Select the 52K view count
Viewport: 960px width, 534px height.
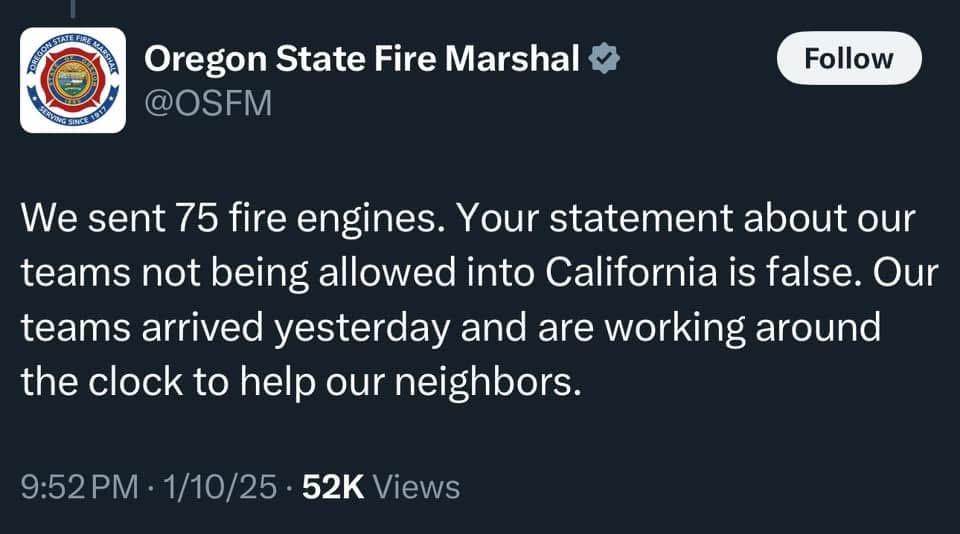coord(333,487)
